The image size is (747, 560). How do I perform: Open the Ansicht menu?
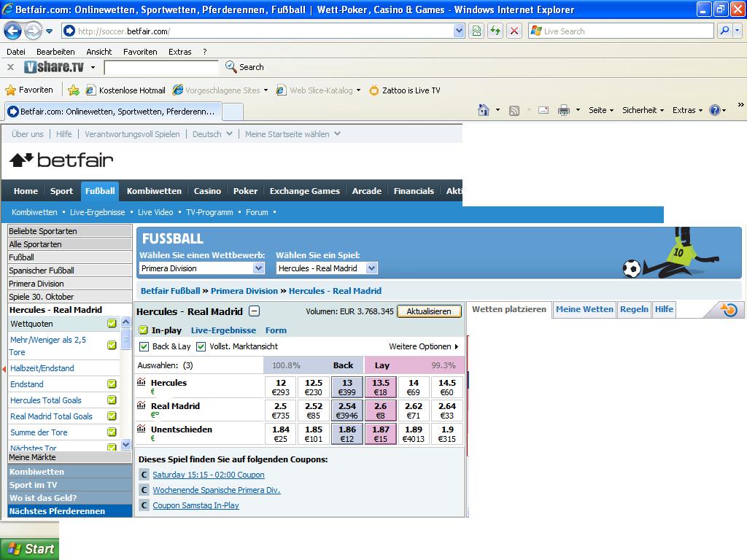pyautogui.click(x=98, y=52)
